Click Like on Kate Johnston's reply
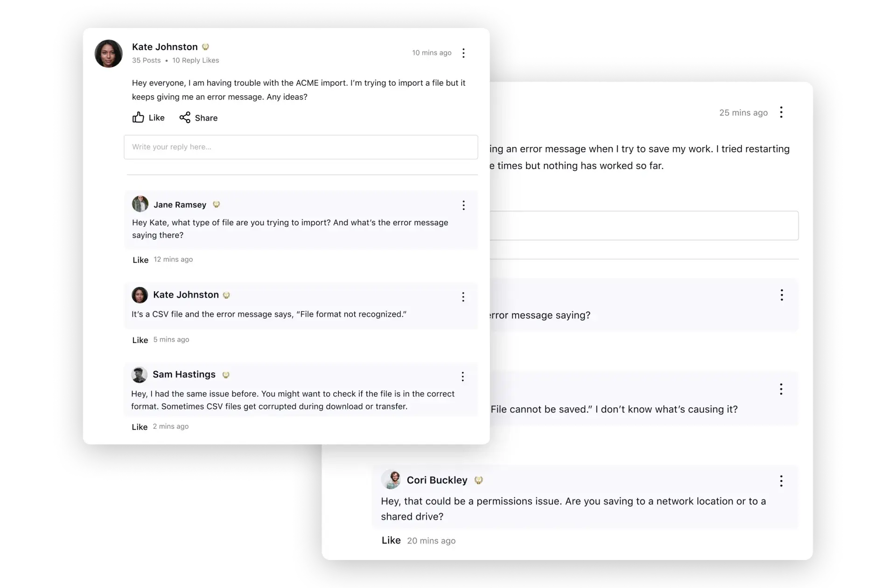 click(140, 339)
